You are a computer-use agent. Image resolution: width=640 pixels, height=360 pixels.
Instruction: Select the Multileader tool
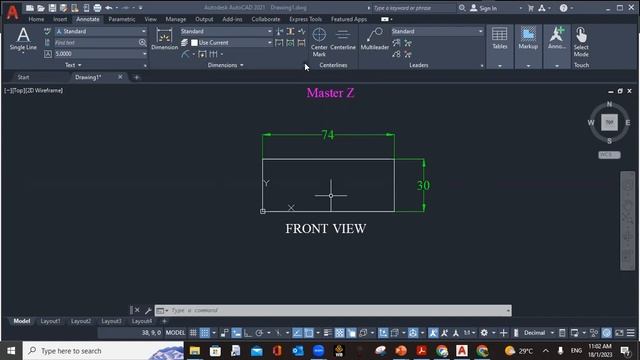[x=374, y=40]
